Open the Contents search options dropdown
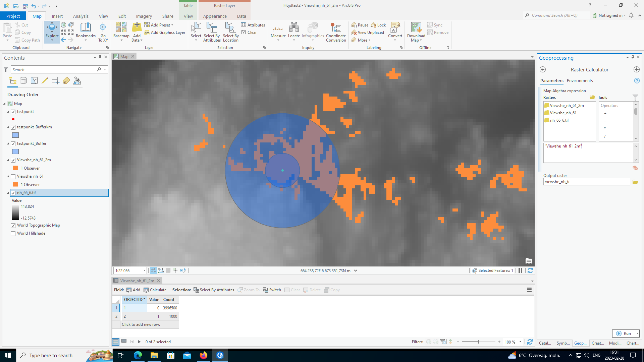Image resolution: width=644 pixels, height=362 pixels. click(x=105, y=70)
